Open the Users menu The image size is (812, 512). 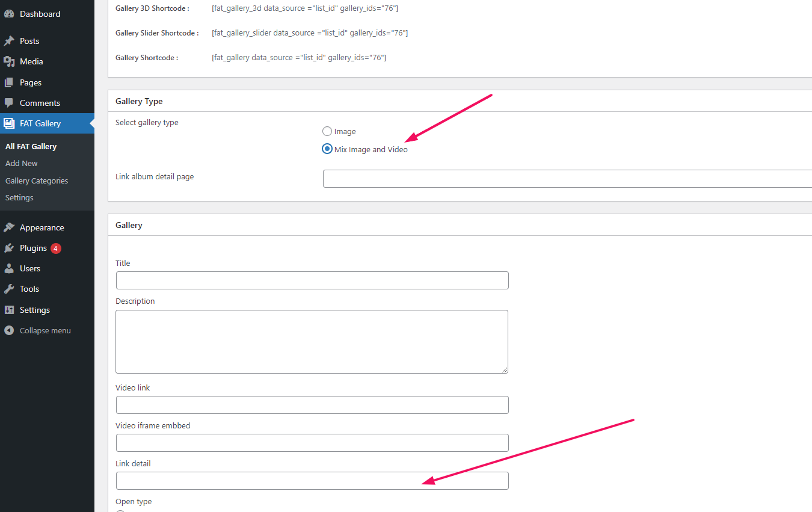(x=47, y=268)
